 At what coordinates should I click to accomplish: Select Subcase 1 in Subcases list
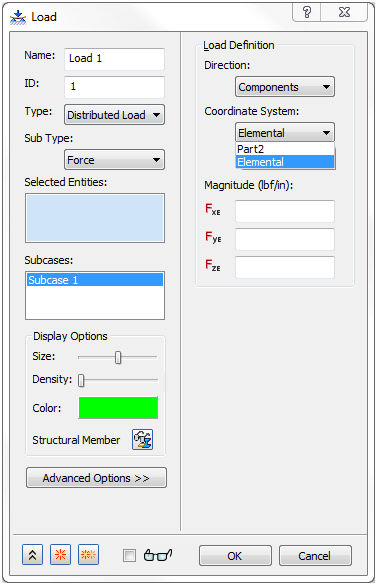[x=95, y=280]
